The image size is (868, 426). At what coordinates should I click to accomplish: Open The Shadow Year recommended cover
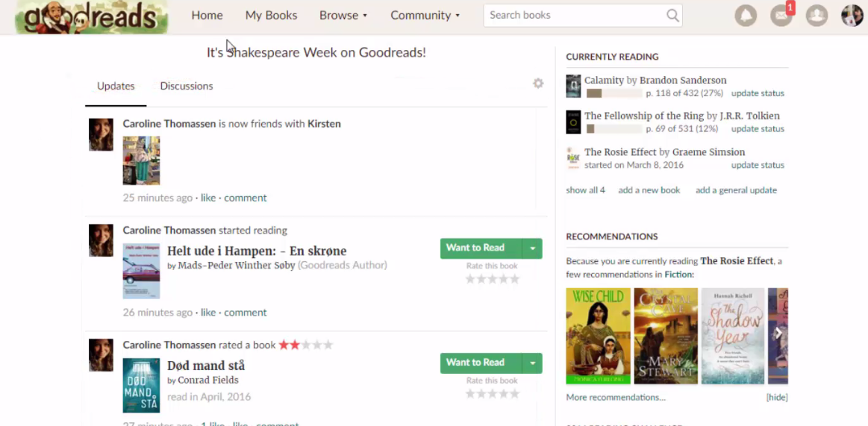pyautogui.click(x=733, y=336)
